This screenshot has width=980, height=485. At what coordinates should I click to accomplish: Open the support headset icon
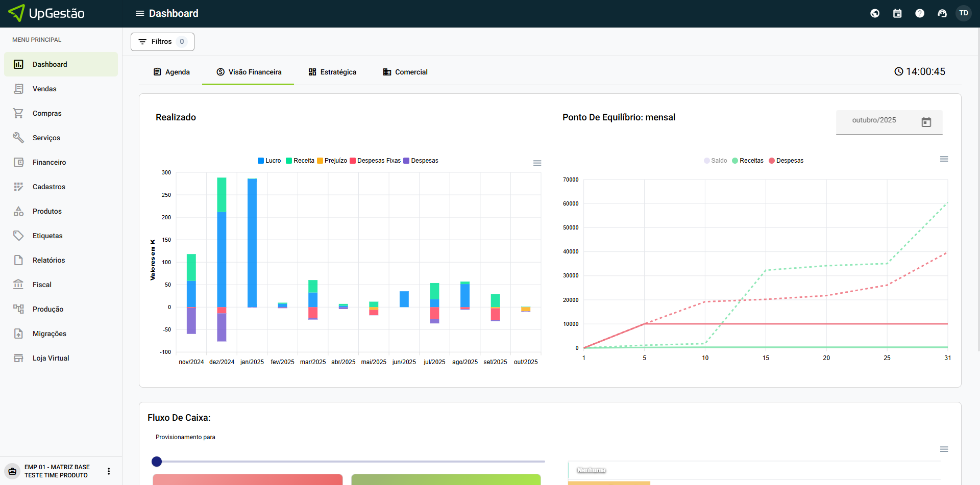tap(942, 13)
